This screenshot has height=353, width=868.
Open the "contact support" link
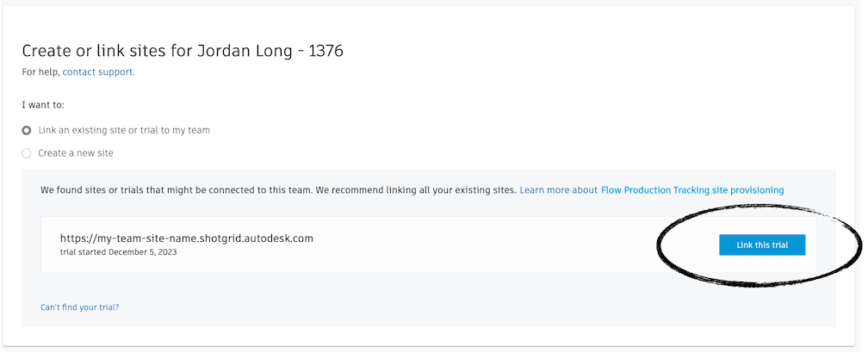pos(98,72)
